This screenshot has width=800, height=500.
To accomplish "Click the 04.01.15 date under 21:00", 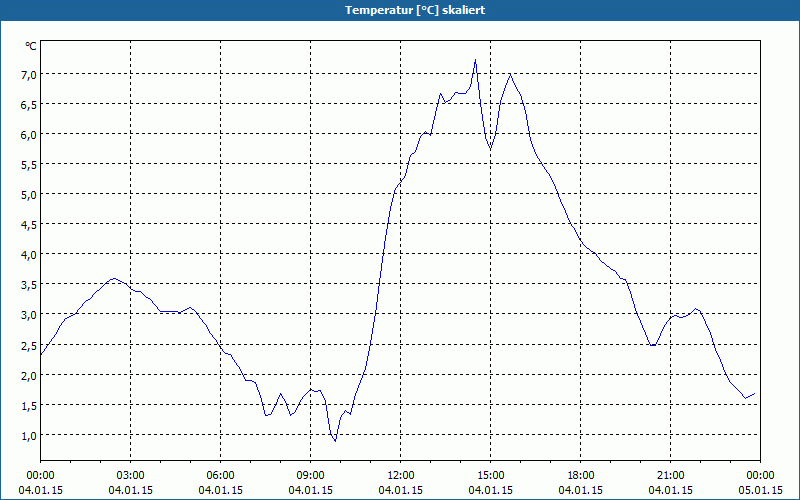I will (670, 490).
